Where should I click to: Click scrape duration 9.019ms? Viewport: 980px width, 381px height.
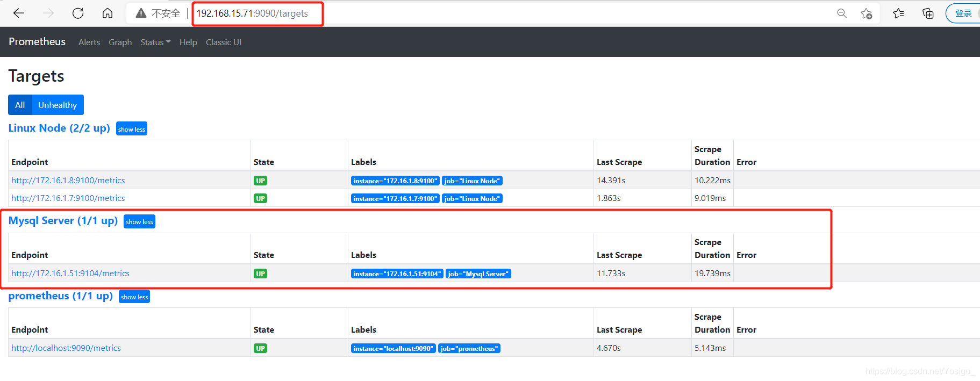710,198
